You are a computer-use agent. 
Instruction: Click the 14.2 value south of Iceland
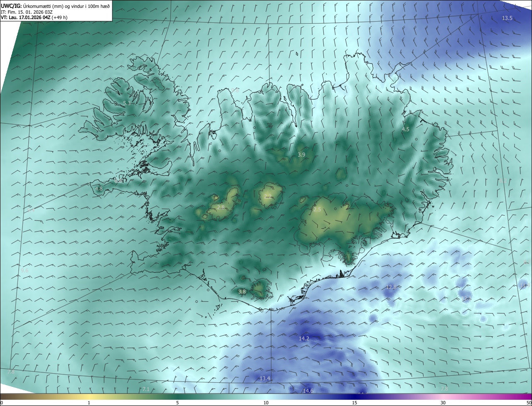[304, 339]
